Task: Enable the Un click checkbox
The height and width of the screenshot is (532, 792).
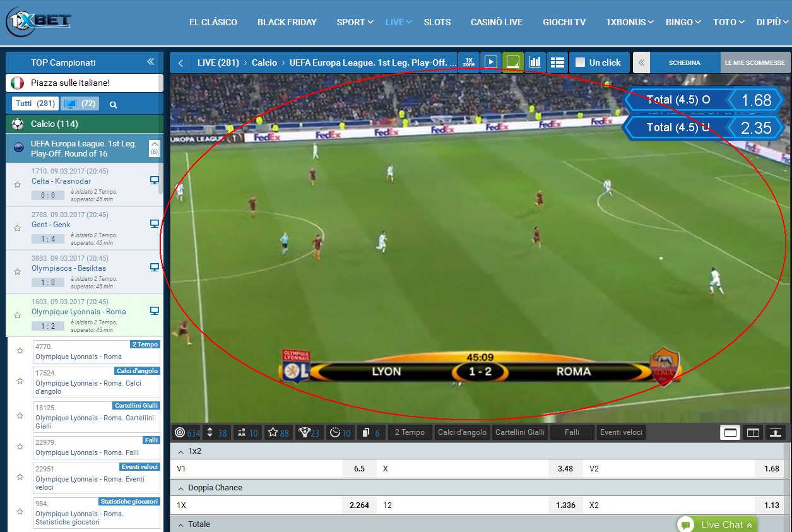Action: (580, 62)
